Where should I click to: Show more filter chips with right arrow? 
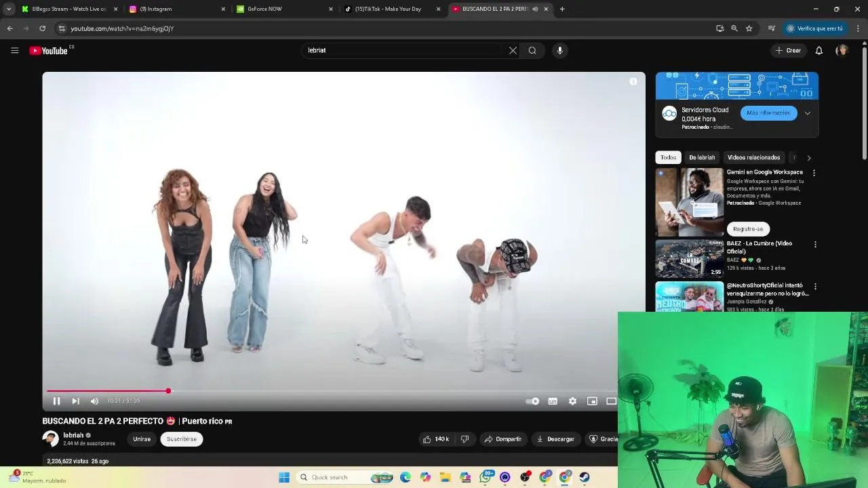tap(809, 157)
